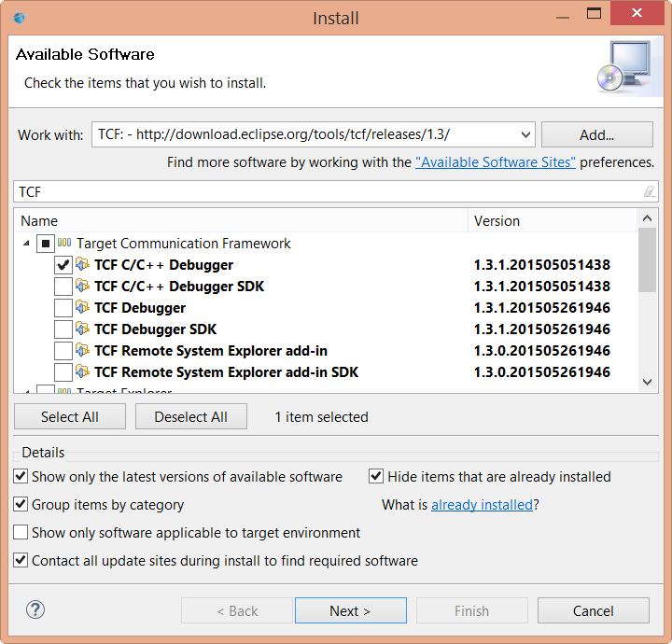The height and width of the screenshot is (644, 672).
Task: Enable Show only software applicable to target environment
Action: click(x=21, y=532)
